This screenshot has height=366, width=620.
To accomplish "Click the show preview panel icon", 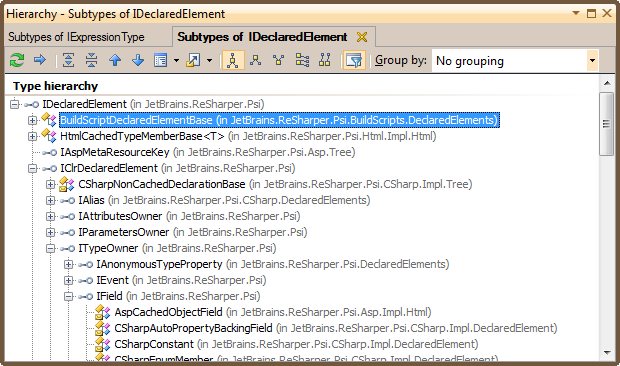I will click(x=161, y=60).
